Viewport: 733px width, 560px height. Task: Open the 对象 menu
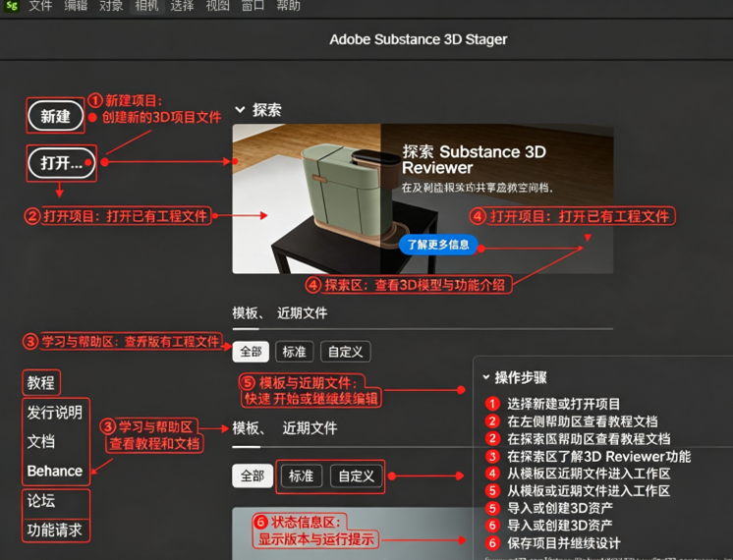pos(111,6)
